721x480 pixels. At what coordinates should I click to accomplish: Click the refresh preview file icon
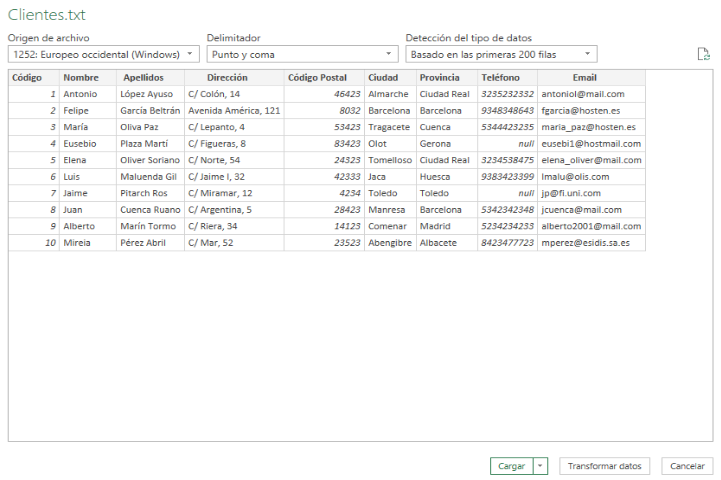(x=704, y=54)
